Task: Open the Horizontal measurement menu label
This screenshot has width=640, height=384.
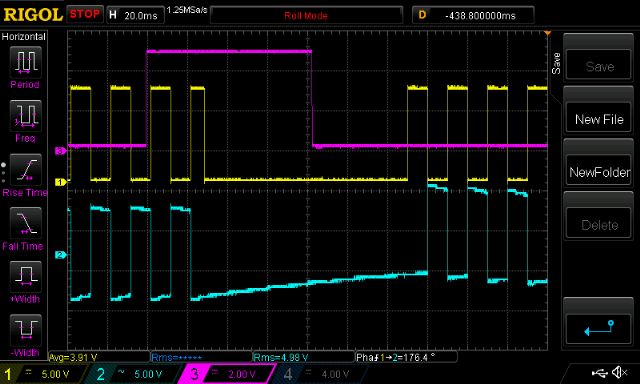Action: click(x=23, y=36)
